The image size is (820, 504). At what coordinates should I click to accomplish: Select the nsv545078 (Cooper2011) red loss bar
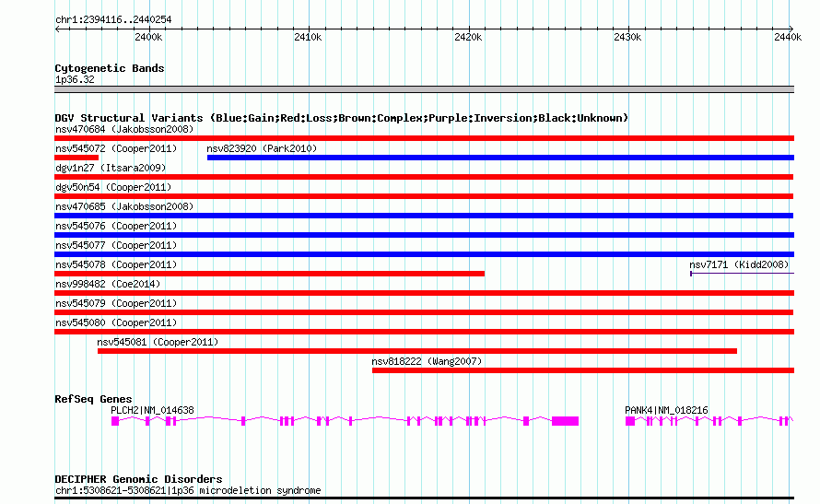click(x=269, y=274)
